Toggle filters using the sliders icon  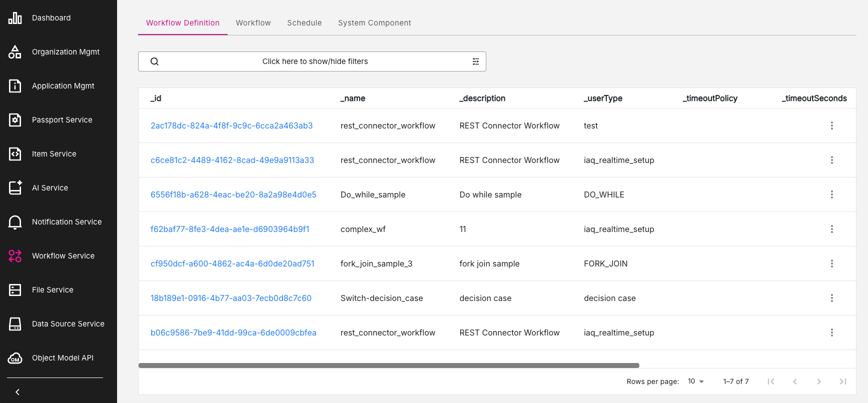[x=476, y=61]
